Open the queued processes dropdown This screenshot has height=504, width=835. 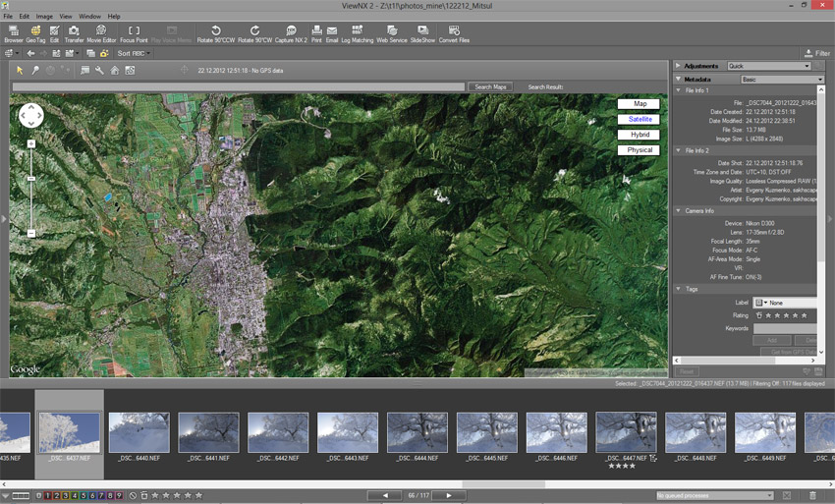[714, 495]
